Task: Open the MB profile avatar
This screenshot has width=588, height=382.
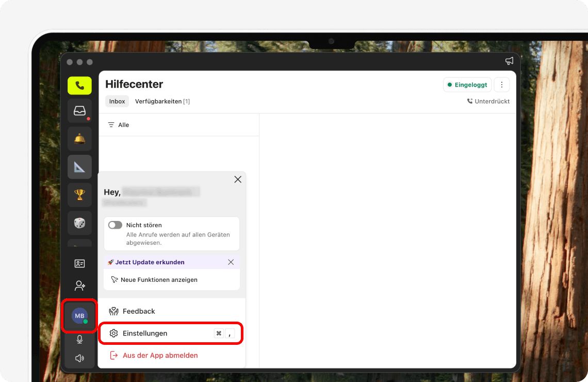Action: tap(79, 315)
